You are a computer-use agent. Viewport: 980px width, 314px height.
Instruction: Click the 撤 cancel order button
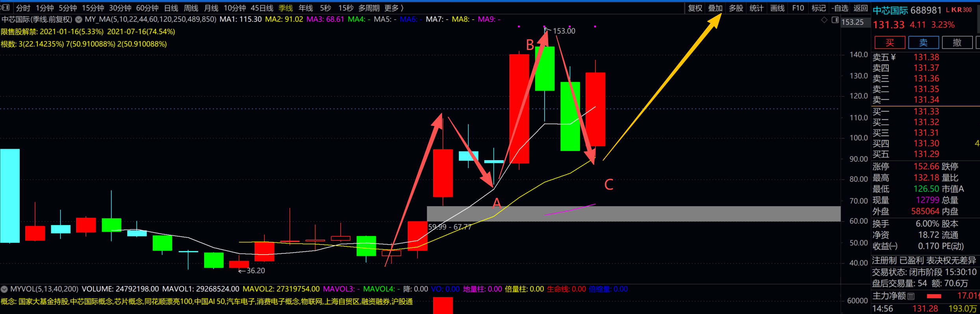tap(957, 42)
